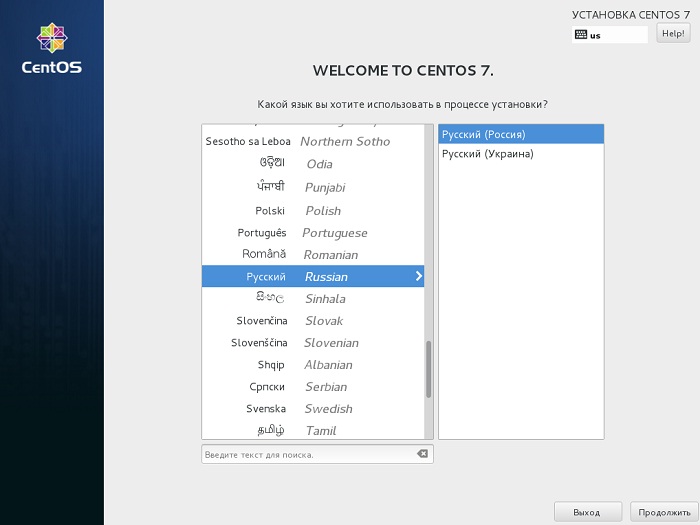Select Tamil in the language list
Image resolution: width=700 pixels, height=525 pixels.
(x=312, y=430)
